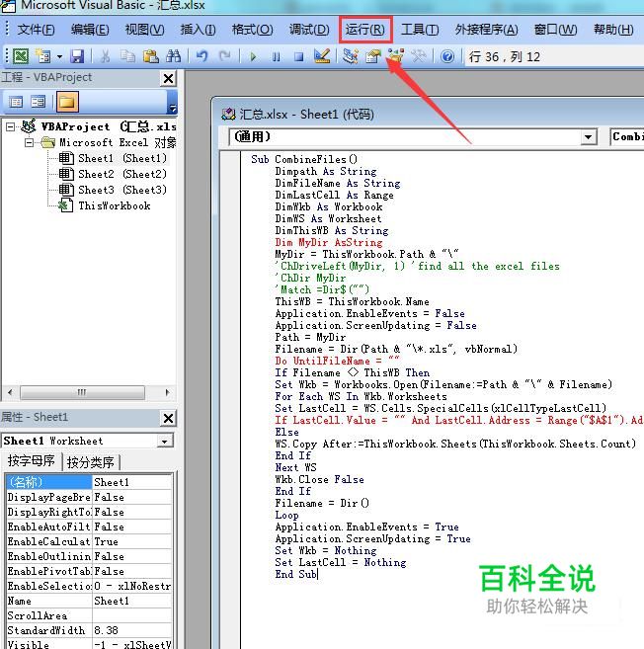Open Visual Basic Help icon
Viewport: 644px width, 649px height.
tap(447, 56)
